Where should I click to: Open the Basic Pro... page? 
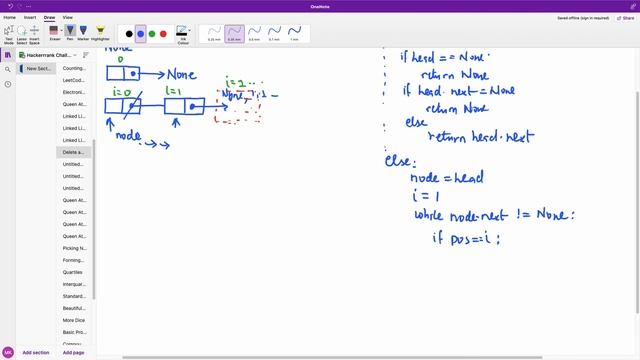(x=74, y=332)
